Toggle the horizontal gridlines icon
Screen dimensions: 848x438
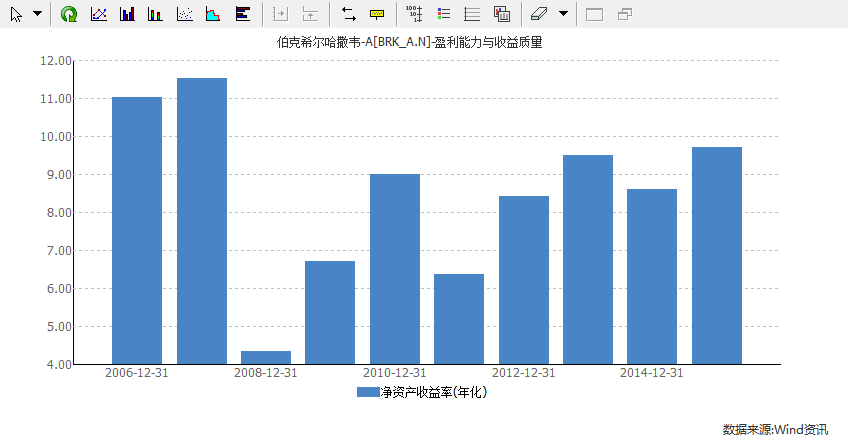[x=472, y=14]
